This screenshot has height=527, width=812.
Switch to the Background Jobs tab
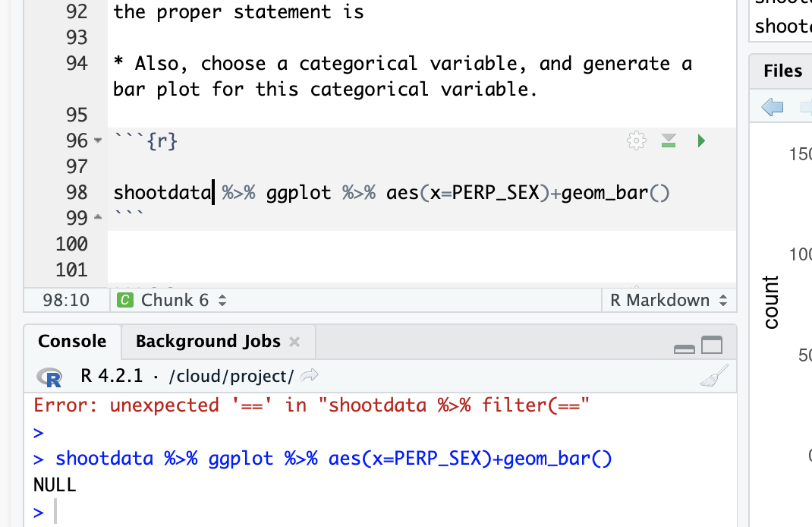tap(208, 342)
